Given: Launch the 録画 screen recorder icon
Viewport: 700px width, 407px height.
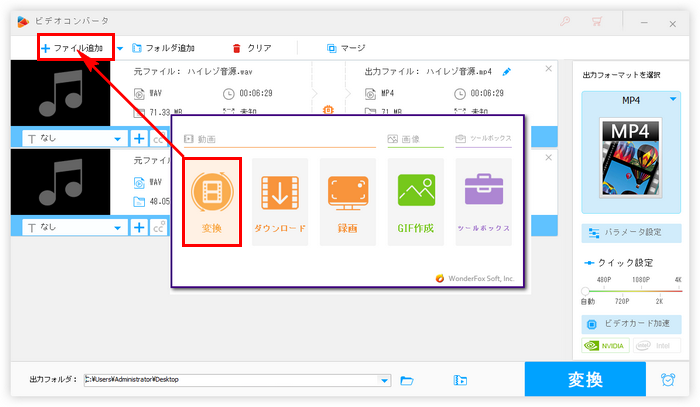Looking at the screenshot, I should coord(347,201).
